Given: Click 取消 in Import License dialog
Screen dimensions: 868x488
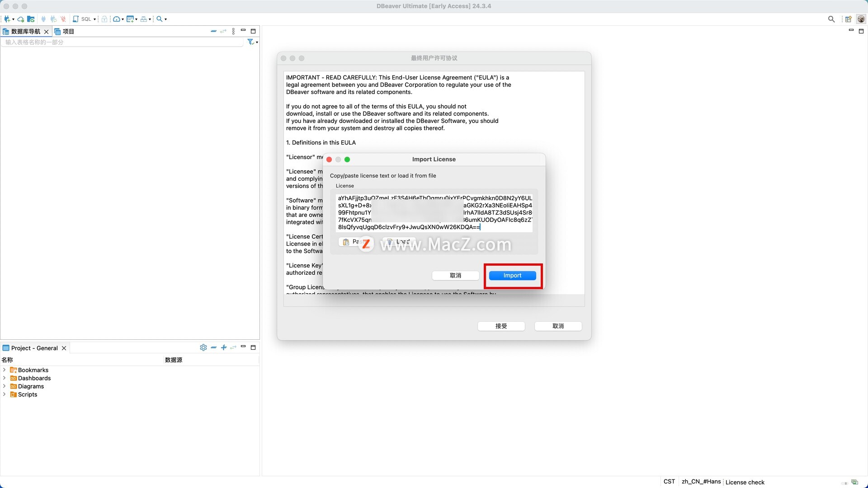Looking at the screenshot, I should [455, 276].
